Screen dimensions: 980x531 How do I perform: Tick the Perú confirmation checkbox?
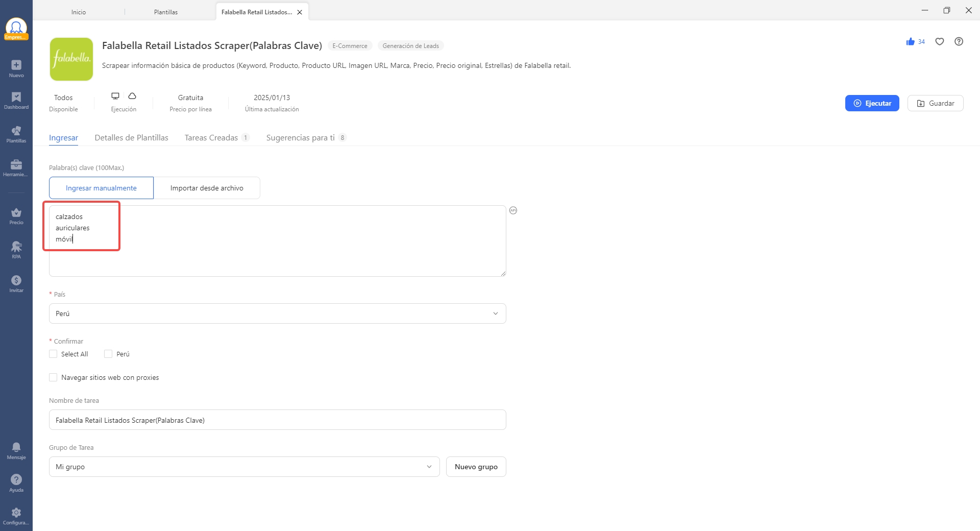tap(108, 354)
